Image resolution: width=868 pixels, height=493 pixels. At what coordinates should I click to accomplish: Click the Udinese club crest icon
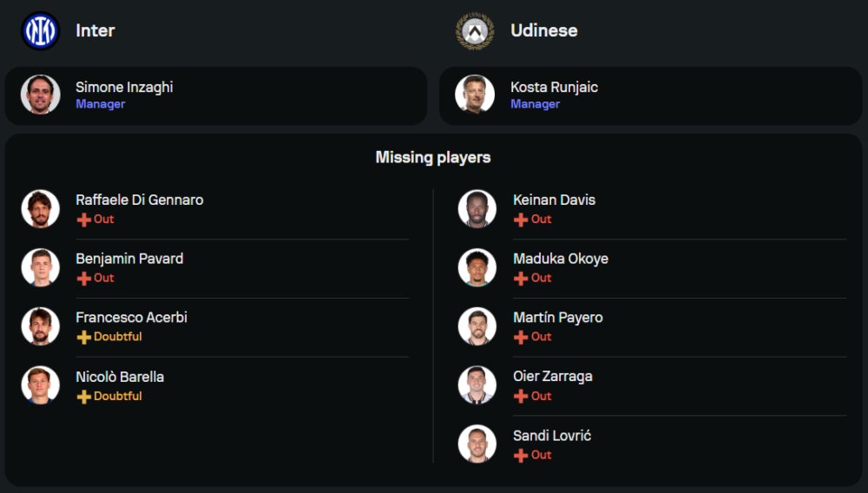[x=475, y=31]
